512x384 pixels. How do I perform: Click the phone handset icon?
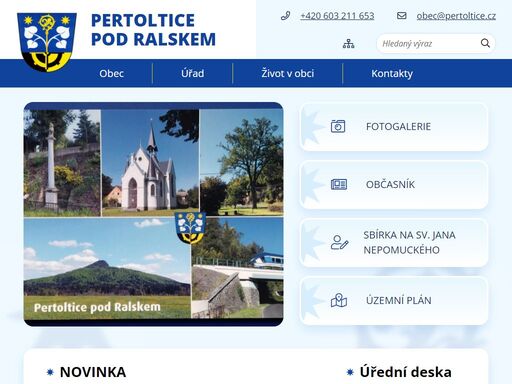point(285,16)
